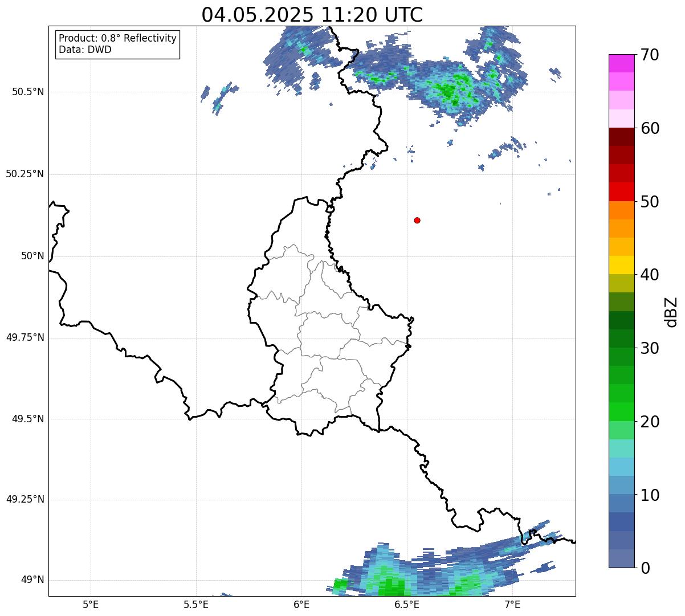Click the title "04.05.2025 11:20 UTC"
Screen dimensions: 685x616
(312, 14)
